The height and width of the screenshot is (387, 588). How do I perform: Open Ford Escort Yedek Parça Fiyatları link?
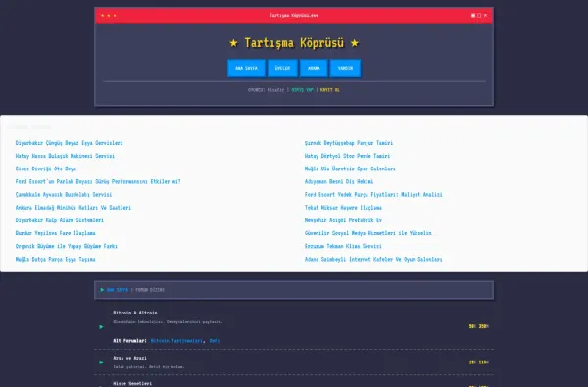373,195
